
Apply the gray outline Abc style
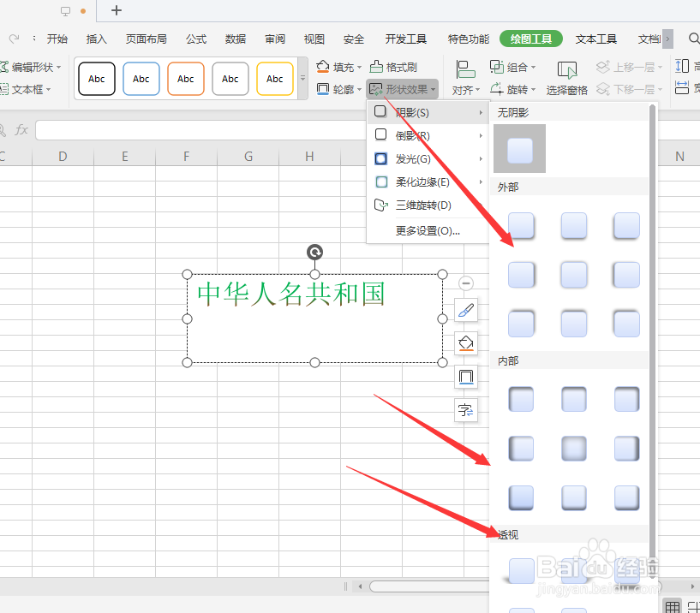[230, 79]
